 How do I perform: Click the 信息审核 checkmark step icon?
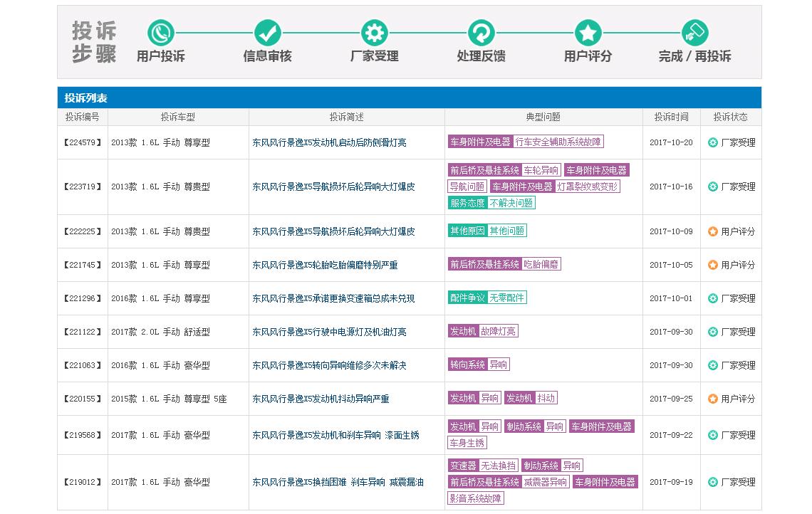[x=267, y=31]
